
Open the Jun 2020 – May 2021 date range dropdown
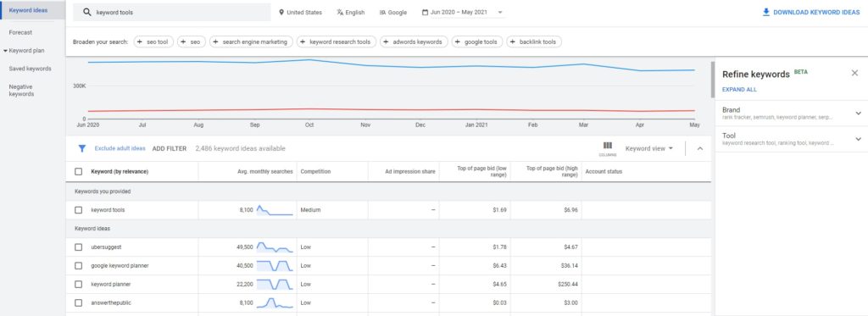pos(462,12)
